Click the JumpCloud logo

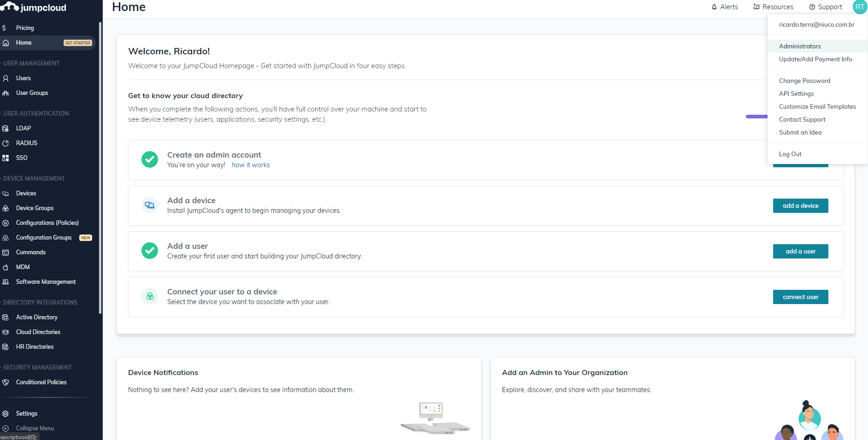(x=33, y=7)
